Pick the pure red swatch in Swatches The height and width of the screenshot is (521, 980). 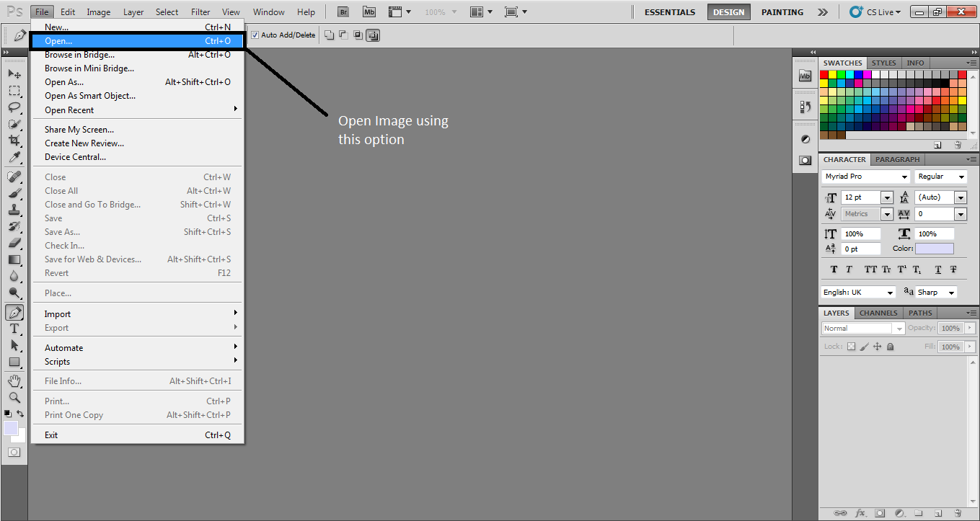point(824,74)
